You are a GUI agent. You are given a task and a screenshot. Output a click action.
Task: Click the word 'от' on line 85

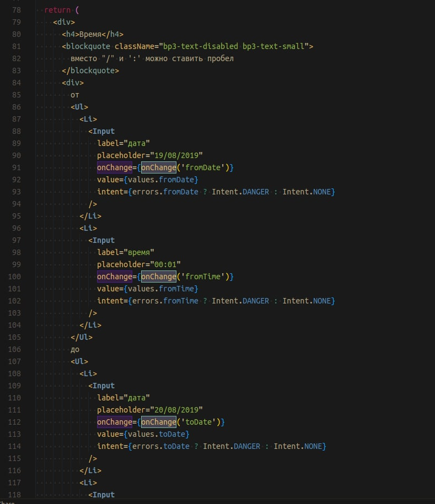coord(74,95)
